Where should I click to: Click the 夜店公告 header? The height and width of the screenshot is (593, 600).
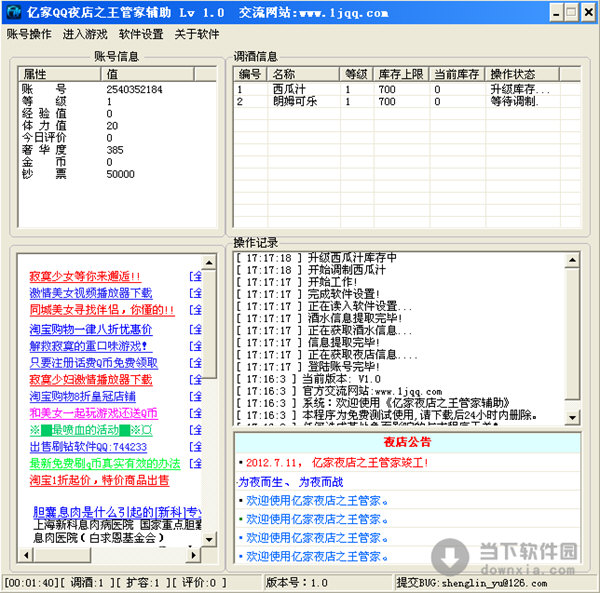coord(407,442)
